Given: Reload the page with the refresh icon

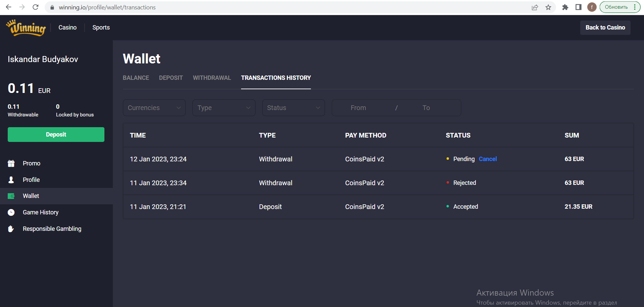Looking at the screenshot, I should 36,7.
